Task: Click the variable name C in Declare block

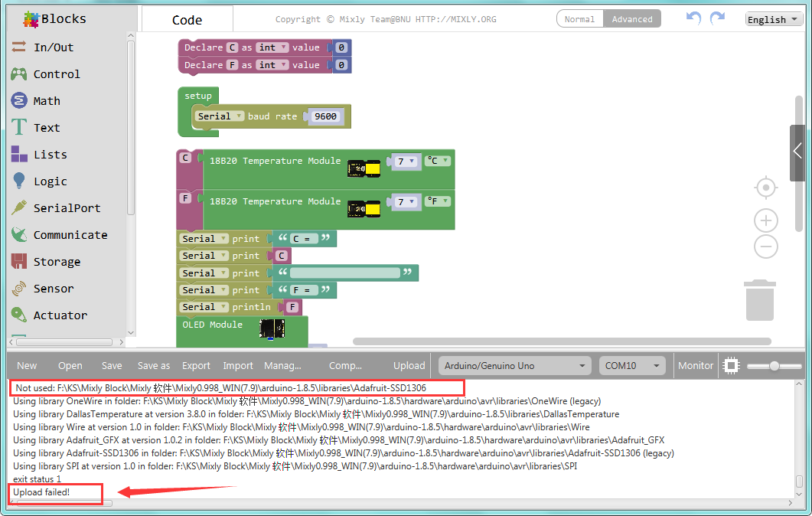Action: 233,47
